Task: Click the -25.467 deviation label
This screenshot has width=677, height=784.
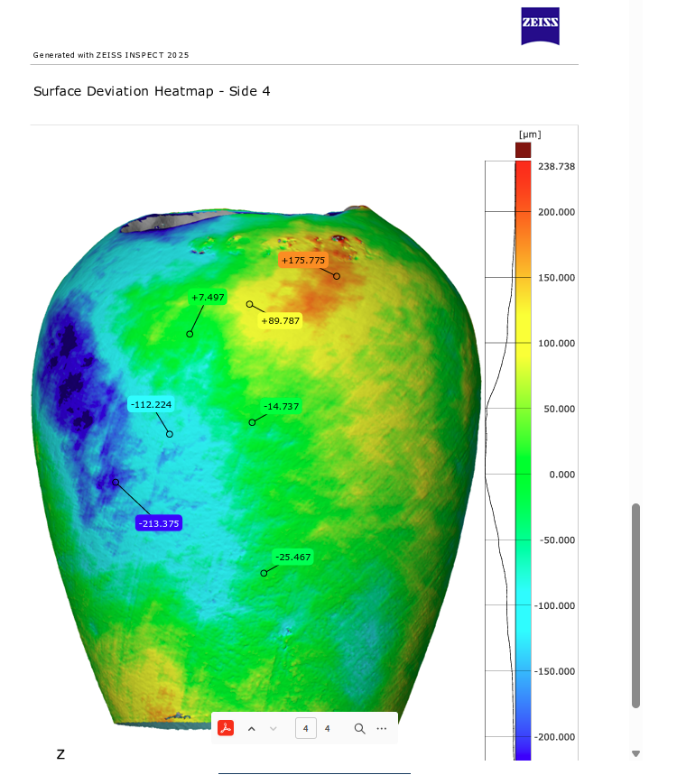Action: [292, 557]
